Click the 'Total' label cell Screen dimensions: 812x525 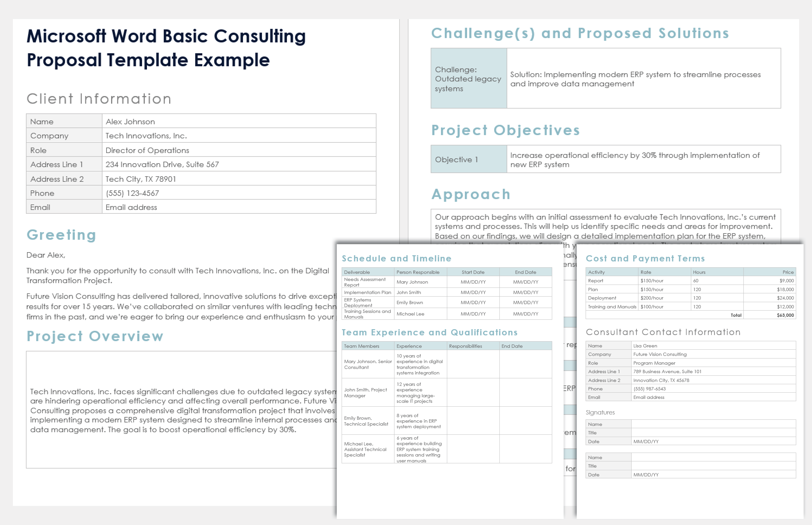[665, 315]
